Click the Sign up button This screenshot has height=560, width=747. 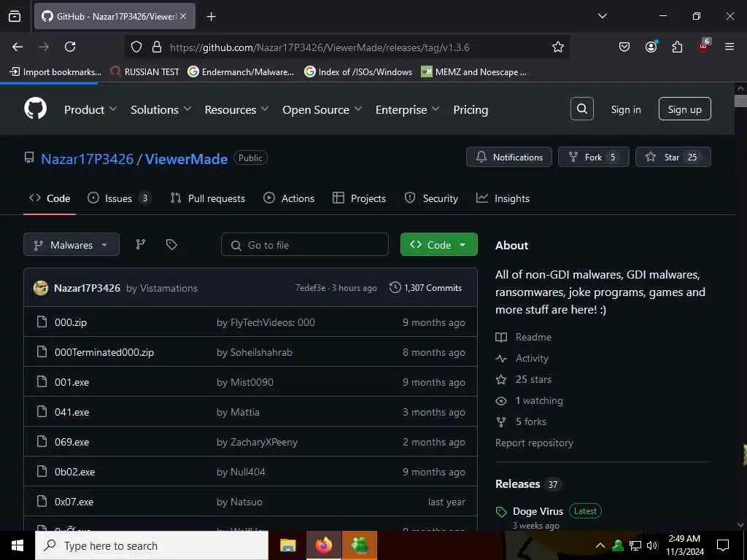pyautogui.click(x=684, y=109)
